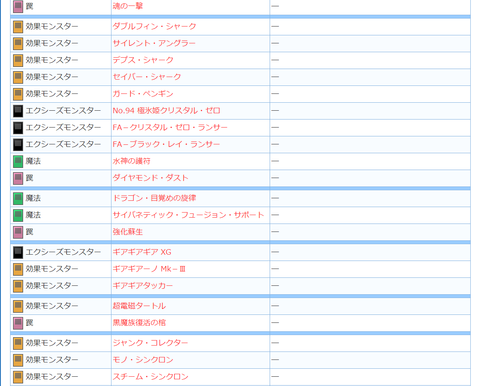Click the green spell icon in ドラゴン・目覚めの旋律 row

click(18, 198)
